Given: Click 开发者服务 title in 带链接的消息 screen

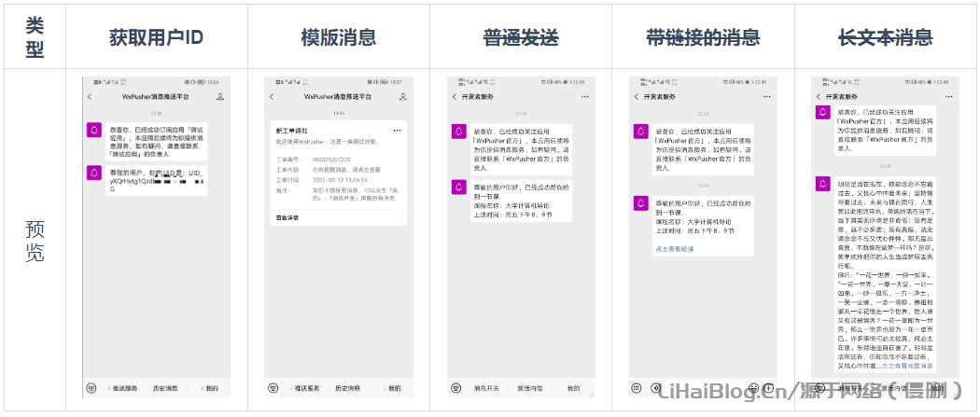Looking at the screenshot, I should [659, 97].
